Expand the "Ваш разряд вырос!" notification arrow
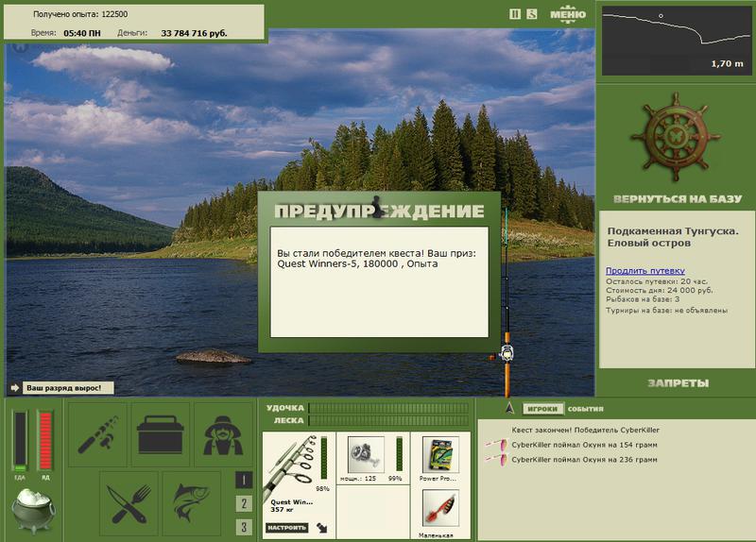 14,388
